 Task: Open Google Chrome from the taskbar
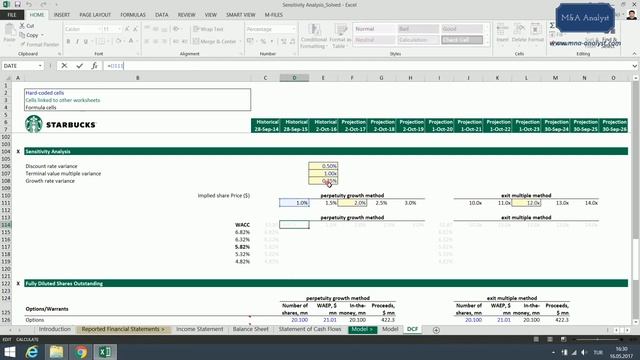pos(81,352)
